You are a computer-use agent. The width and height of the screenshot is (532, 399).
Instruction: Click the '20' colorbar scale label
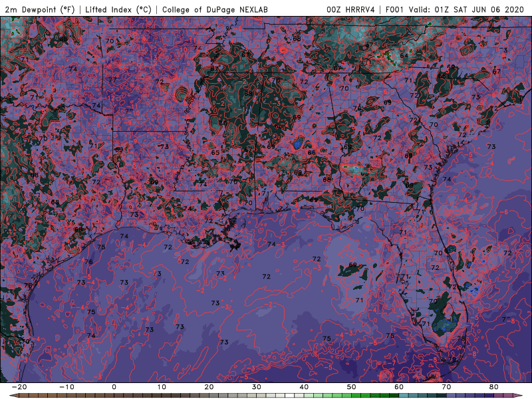click(209, 387)
